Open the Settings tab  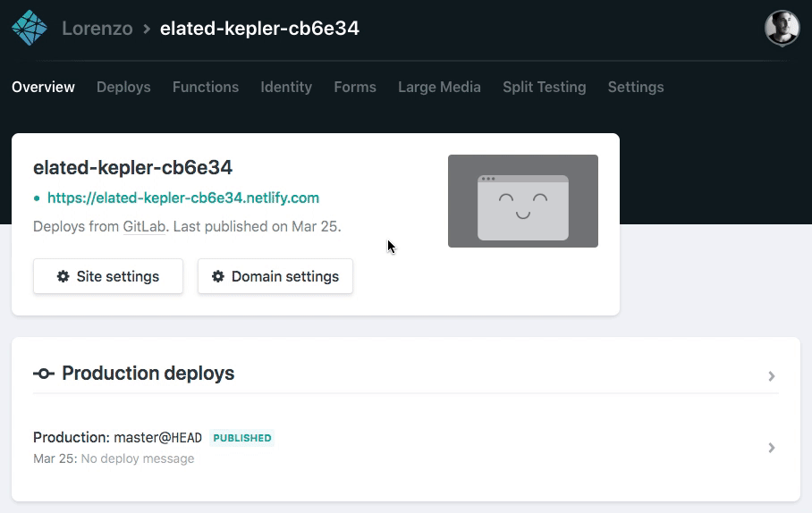pyautogui.click(x=636, y=87)
